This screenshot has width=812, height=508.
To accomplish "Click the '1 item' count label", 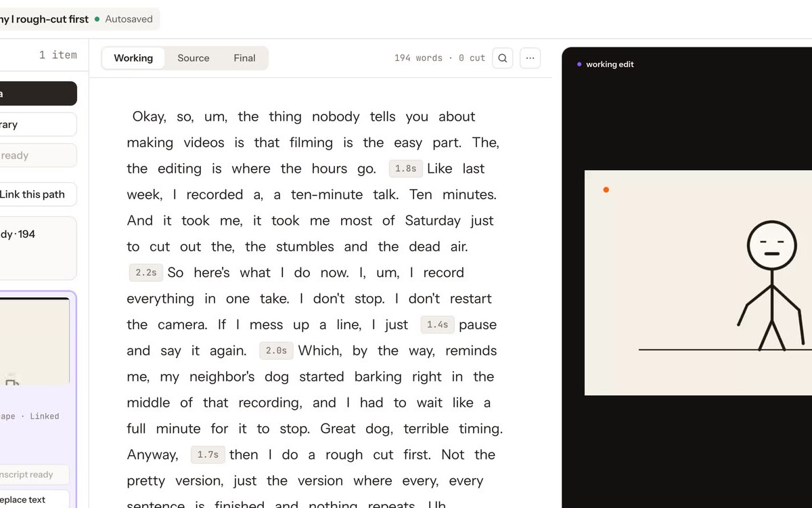I will pos(58,55).
